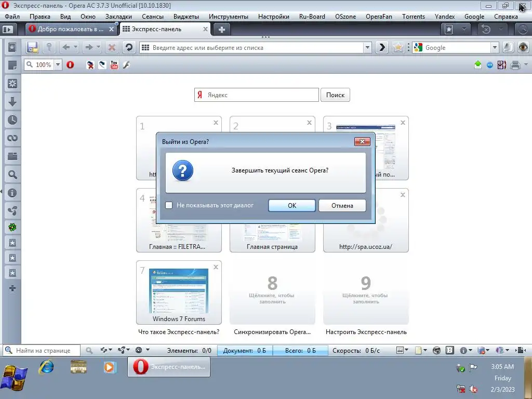Switch to 'Добро пожаловать в...' tab
This screenshot has height=399, width=532.
pyautogui.click(x=71, y=29)
